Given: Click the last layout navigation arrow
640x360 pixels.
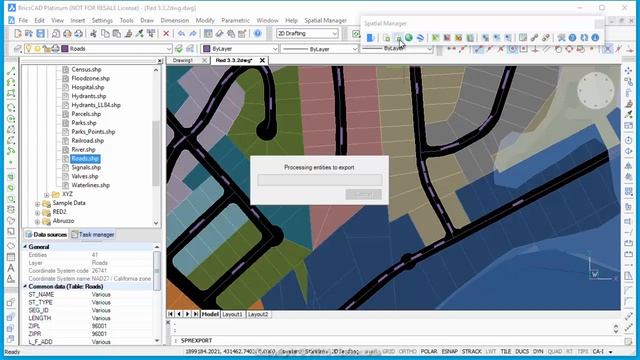Looking at the screenshot, I should (196, 314).
